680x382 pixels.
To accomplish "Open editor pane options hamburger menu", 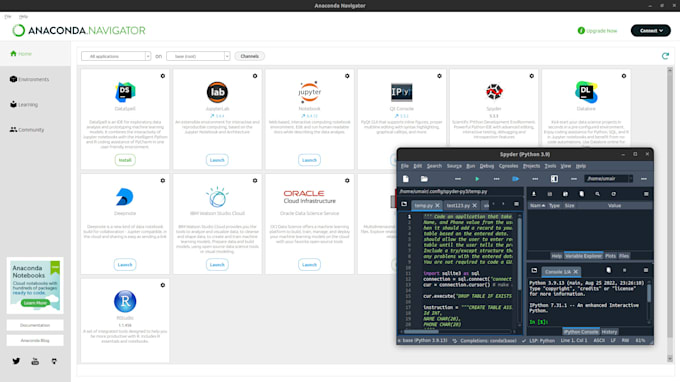I will (516, 204).
